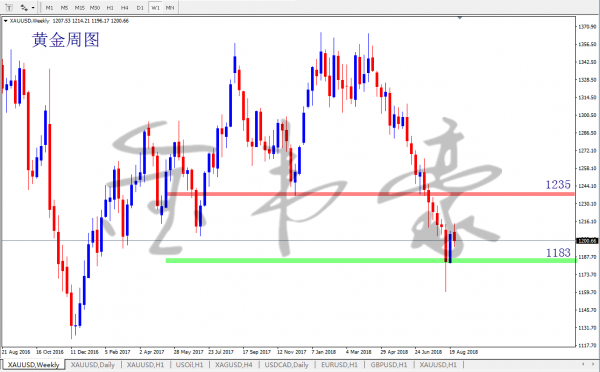The height and width of the screenshot is (372, 600).
Task: Select the green 1183 horizontal support line
Action: (370, 261)
